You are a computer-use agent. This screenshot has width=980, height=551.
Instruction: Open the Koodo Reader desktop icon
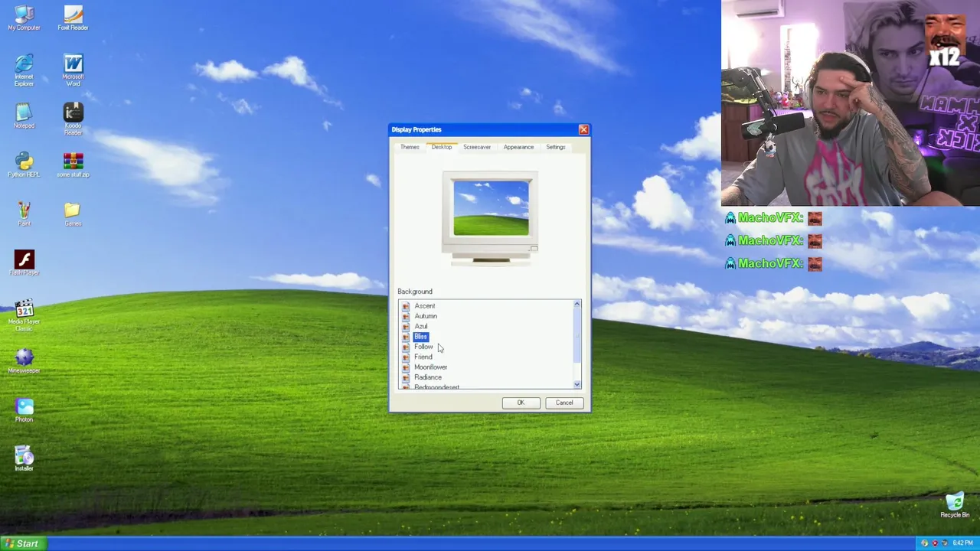(73, 119)
